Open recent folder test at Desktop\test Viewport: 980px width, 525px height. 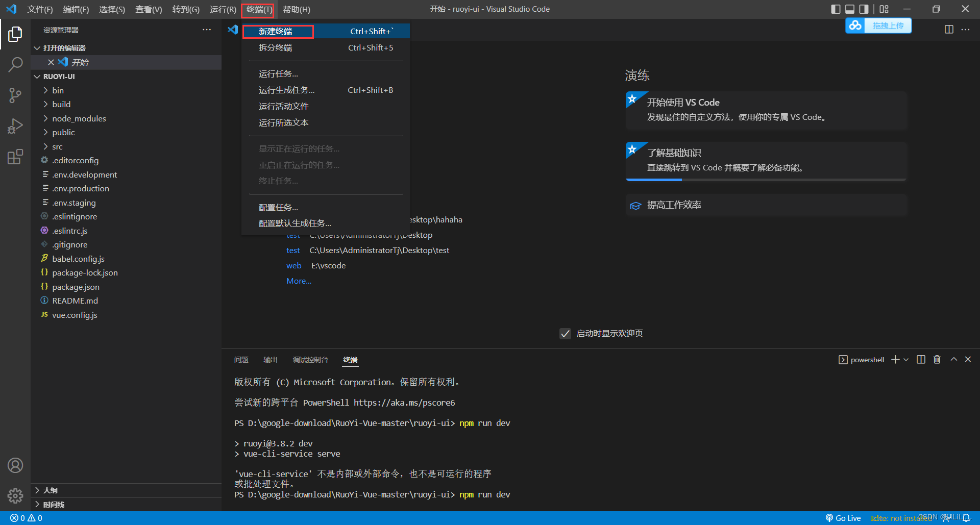(293, 251)
